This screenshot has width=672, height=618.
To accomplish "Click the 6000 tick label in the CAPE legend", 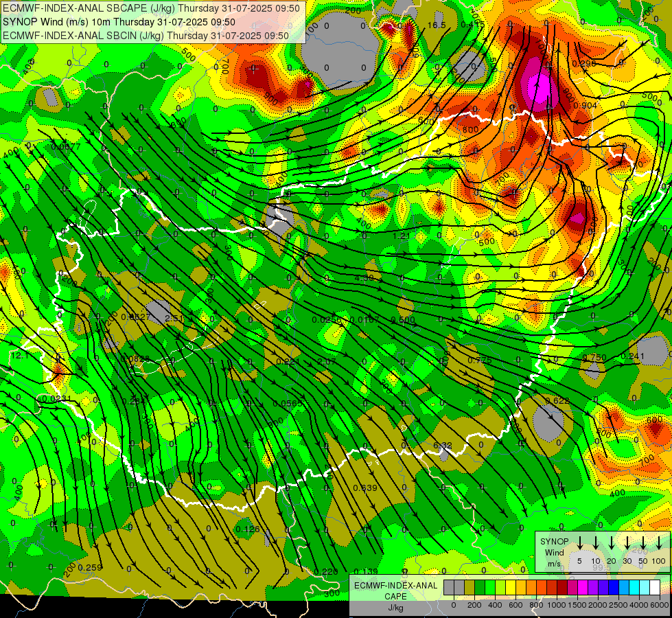I will [x=659, y=605].
